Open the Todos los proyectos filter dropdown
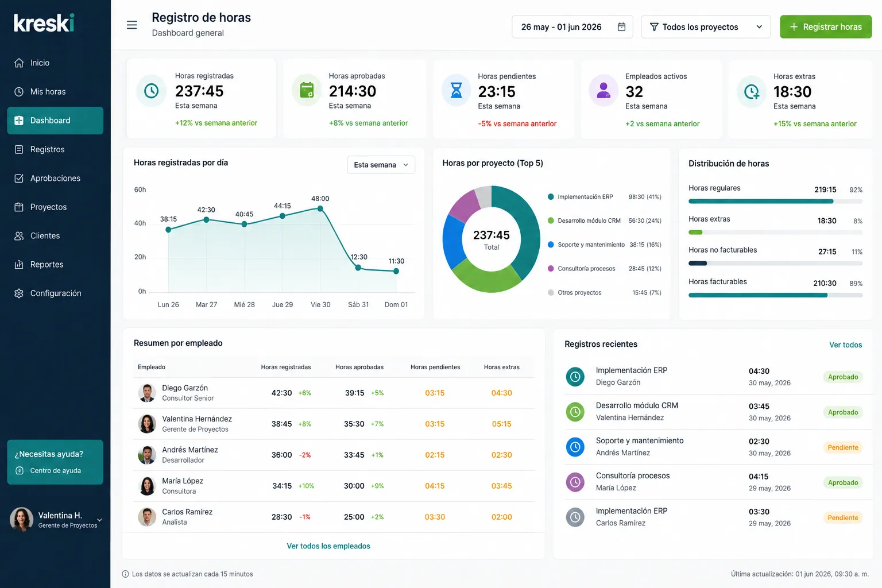882x588 pixels. (706, 27)
